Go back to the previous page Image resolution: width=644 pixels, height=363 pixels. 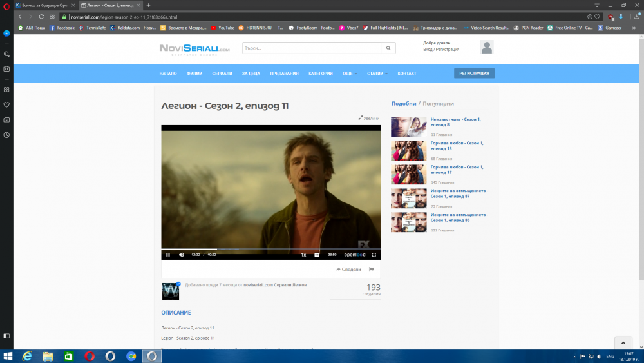click(20, 17)
